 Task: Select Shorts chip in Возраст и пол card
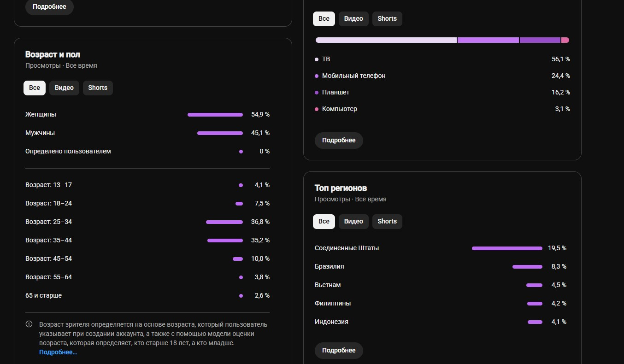(98, 88)
